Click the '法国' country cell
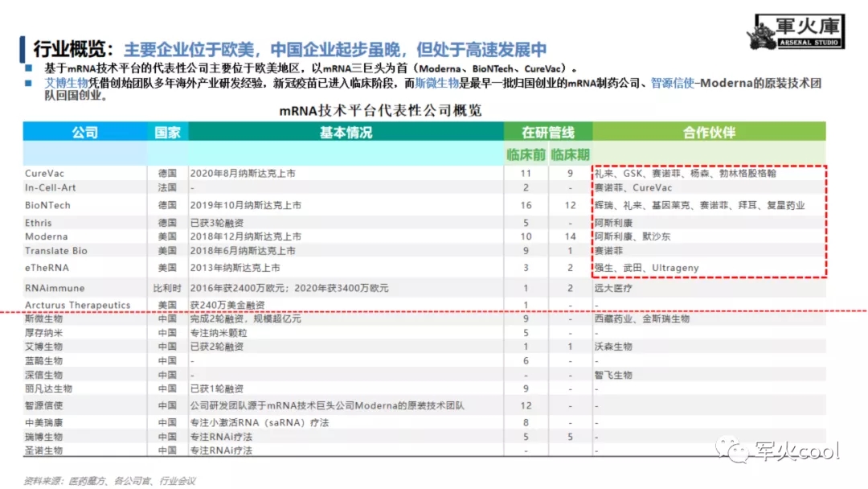The height and width of the screenshot is (489, 868). pyautogui.click(x=167, y=187)
